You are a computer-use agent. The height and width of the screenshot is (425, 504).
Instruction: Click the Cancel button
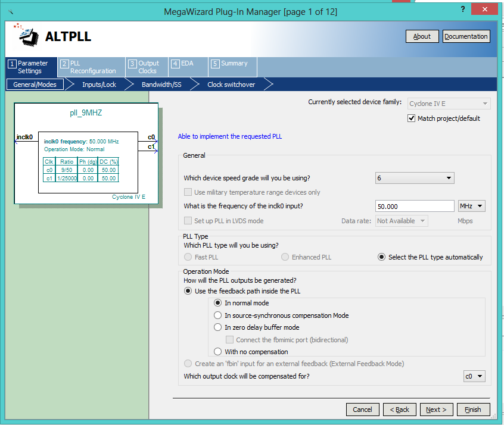pyautogui.click(x=363, y=410)
